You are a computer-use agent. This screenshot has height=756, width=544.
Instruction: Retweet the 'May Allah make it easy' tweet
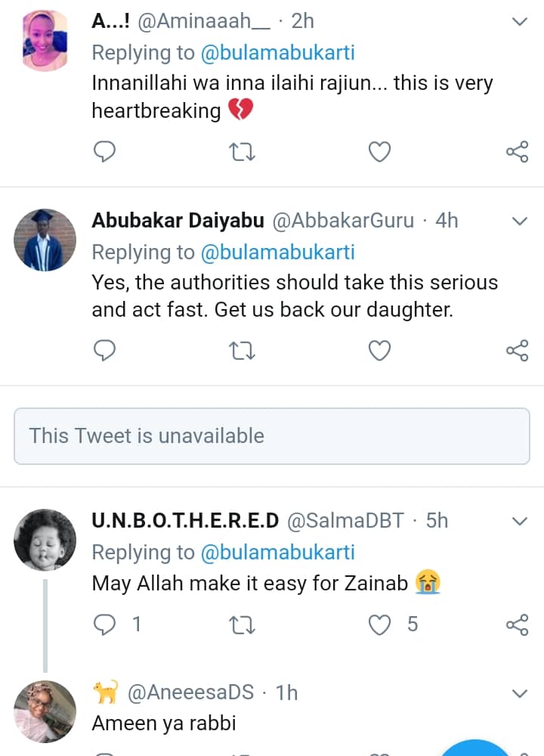(x=241, y=624)
